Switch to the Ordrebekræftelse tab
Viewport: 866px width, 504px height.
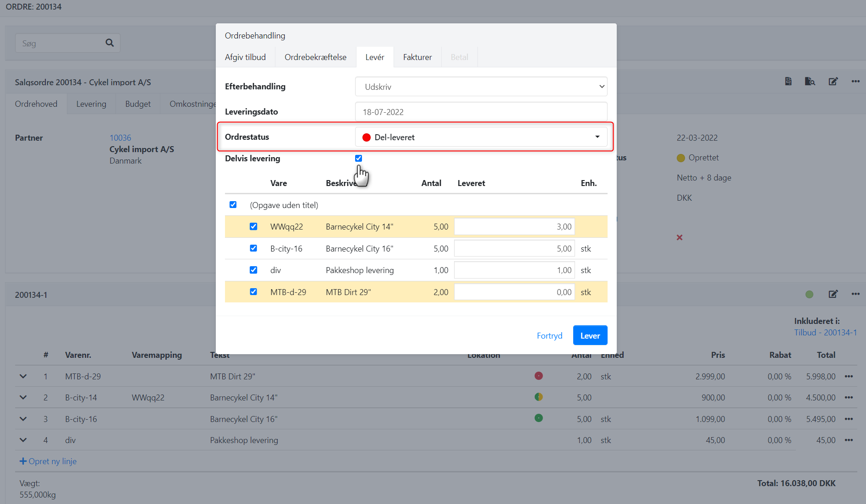point(315,57)
